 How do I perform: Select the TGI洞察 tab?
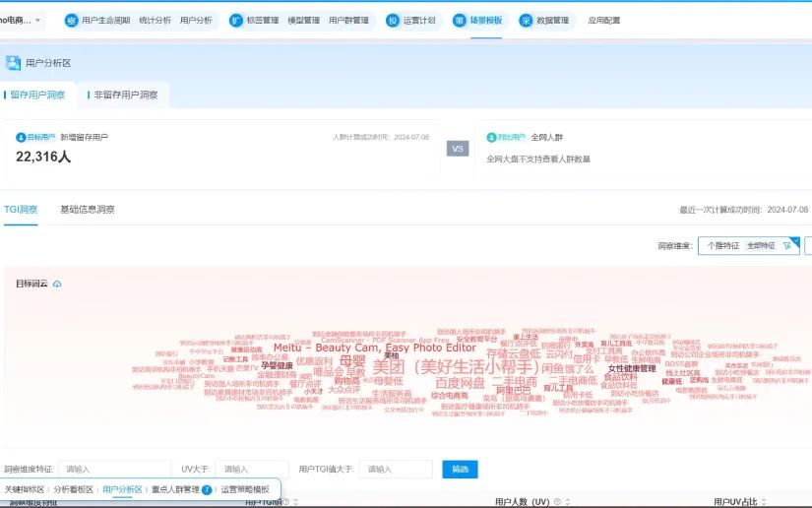21,210
